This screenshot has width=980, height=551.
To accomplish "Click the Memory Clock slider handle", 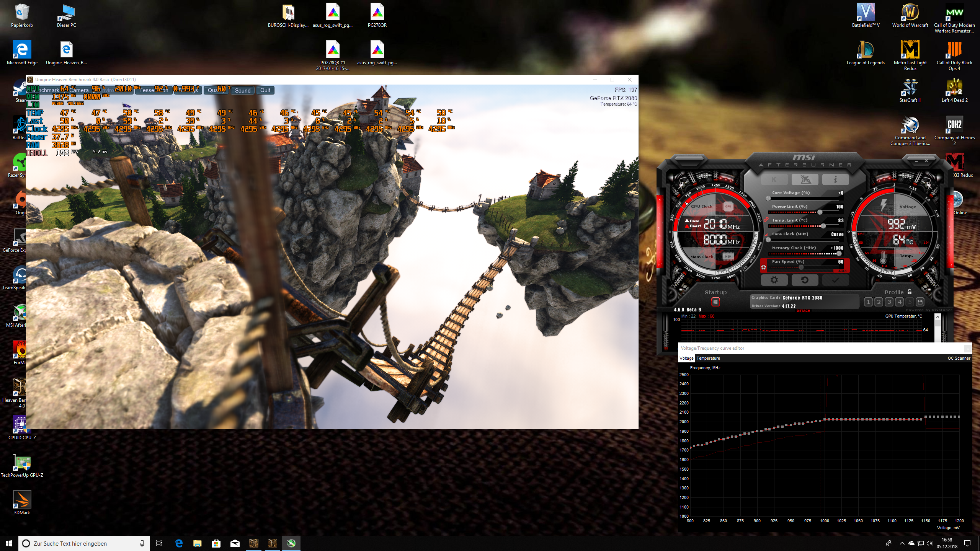I will [839, 254].
